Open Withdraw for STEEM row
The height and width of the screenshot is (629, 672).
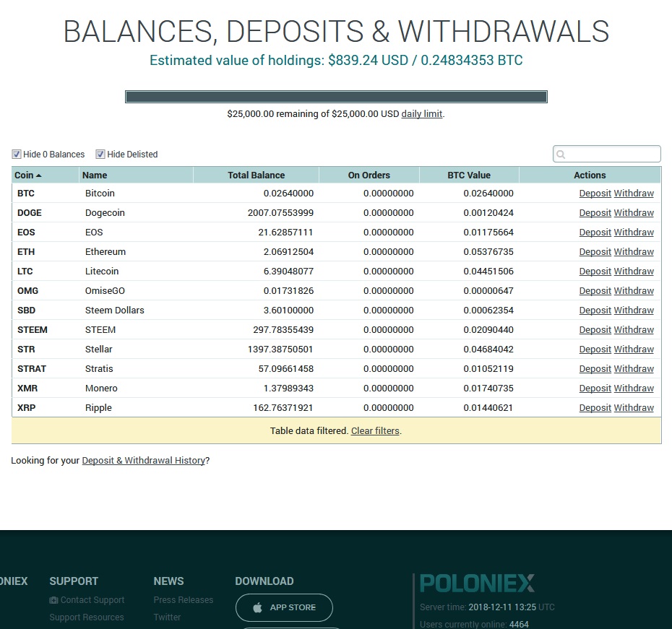[634, 330]
